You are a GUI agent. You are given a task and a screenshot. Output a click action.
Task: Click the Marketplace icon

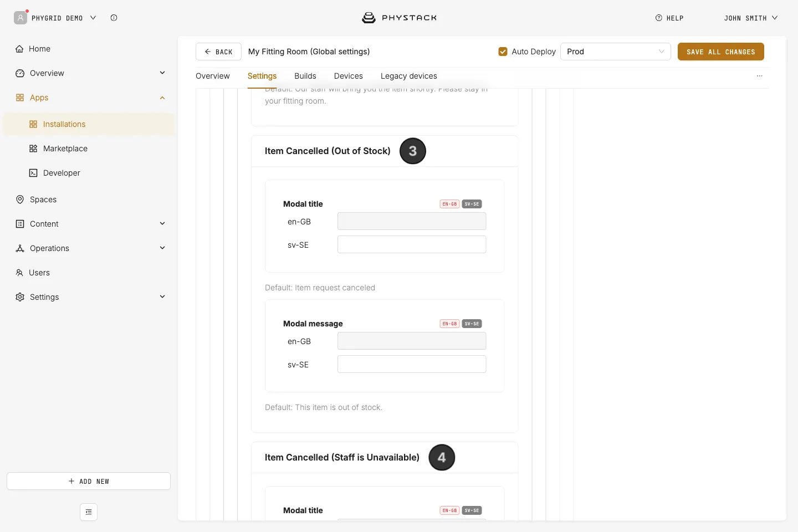[33, 149]
